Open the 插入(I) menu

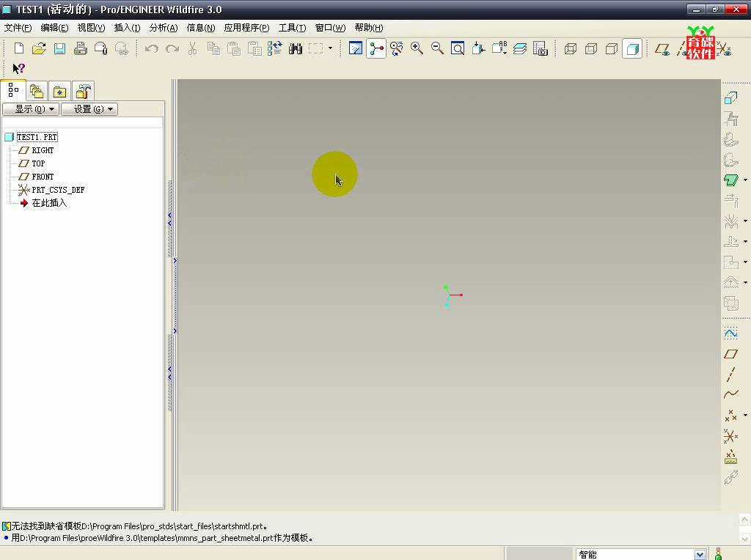point(127,28)
